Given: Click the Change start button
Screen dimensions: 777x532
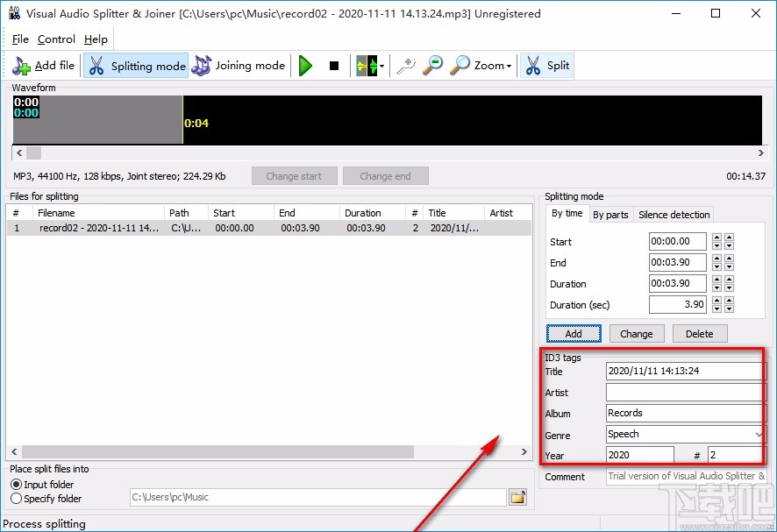Looking at the screenshot, I should coord(295,176).
